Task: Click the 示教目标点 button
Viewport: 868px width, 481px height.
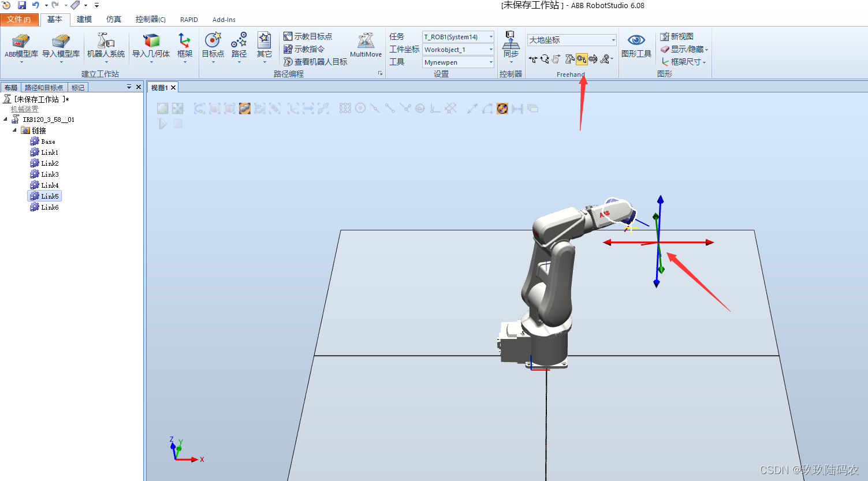Action: 308,36
